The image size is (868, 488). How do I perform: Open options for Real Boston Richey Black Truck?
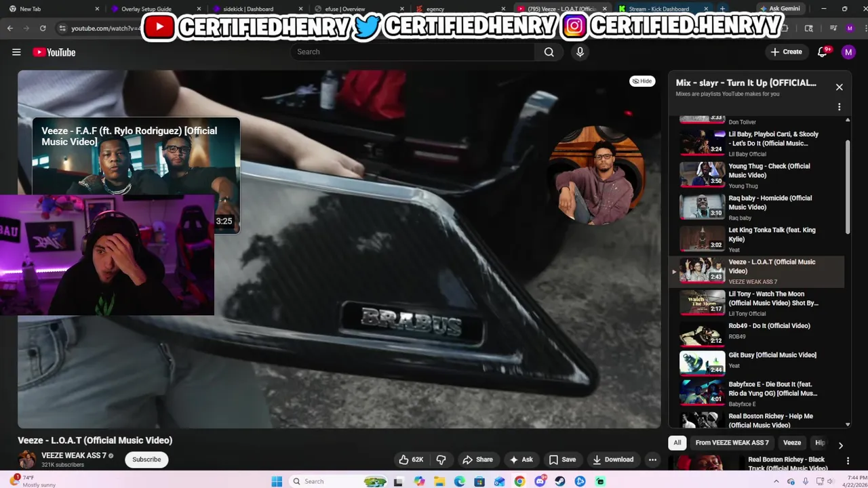pyautogui.click(x=848, y=461)
